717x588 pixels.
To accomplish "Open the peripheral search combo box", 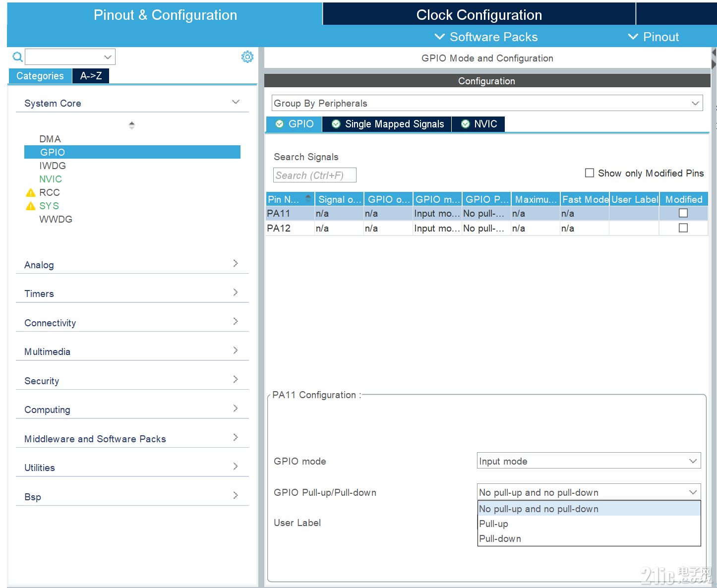I will (70, 57).
